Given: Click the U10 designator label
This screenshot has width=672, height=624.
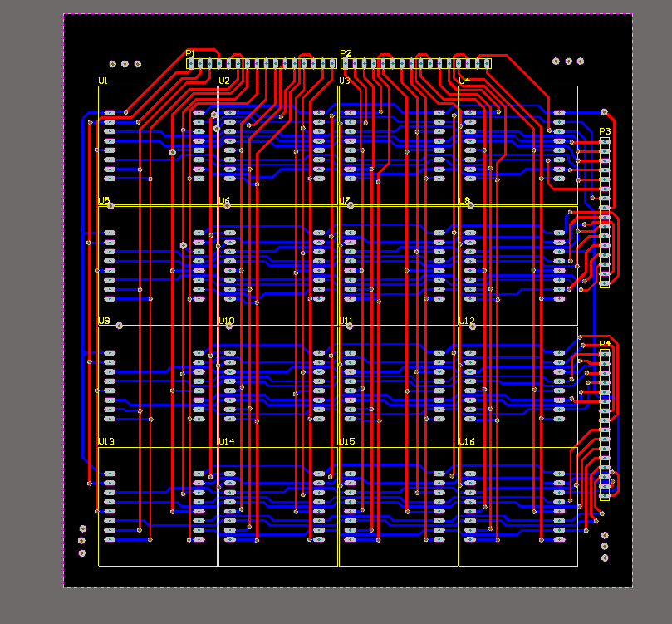Looking at the screenshot, I should tap(226, 321).
